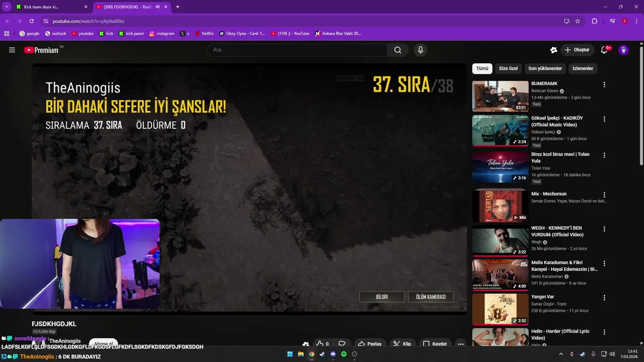Open WEGH KENNEDY'İ BEN VURDUM thumbnail

click(x=500, y=240)
